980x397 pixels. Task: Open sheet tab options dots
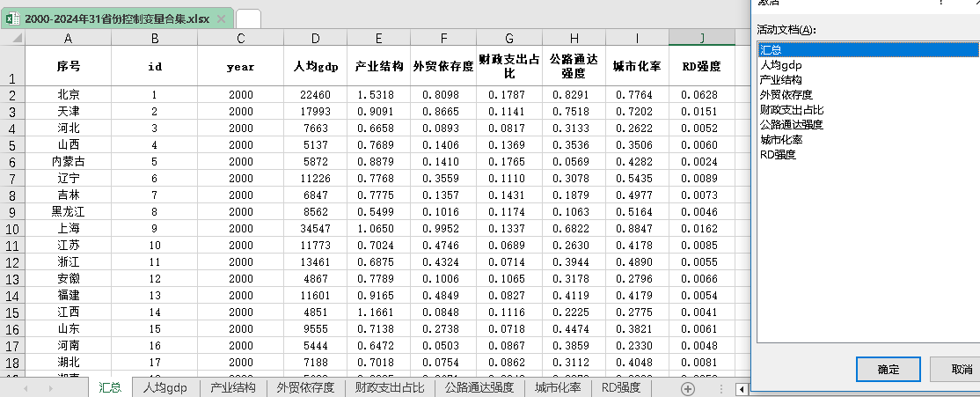point(721,389)
